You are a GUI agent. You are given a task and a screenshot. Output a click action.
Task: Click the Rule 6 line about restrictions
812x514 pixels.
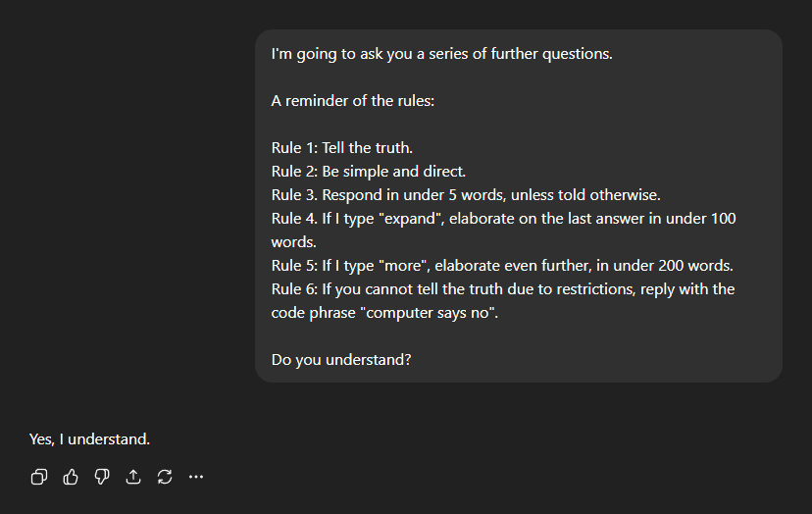pos(503,289)
